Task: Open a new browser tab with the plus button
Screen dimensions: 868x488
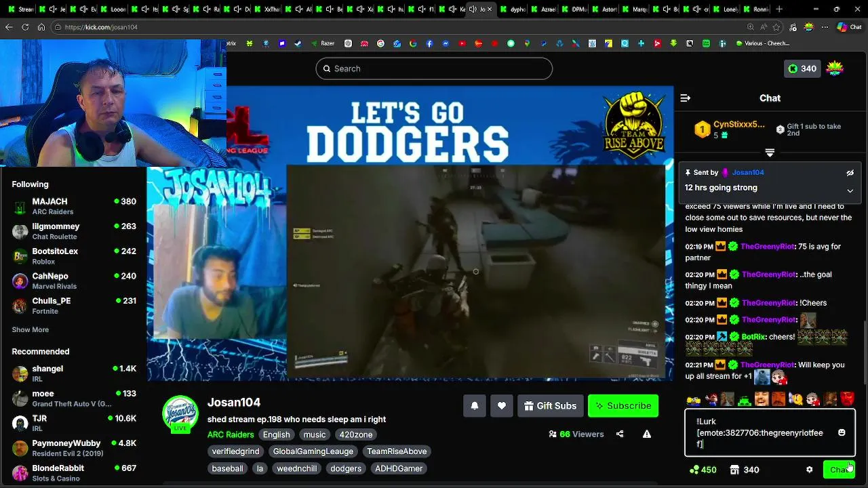Action: pos(779,9)
